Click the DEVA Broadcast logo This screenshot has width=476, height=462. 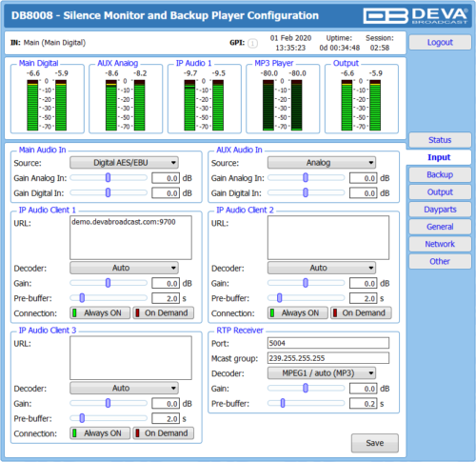coord(416,16)
